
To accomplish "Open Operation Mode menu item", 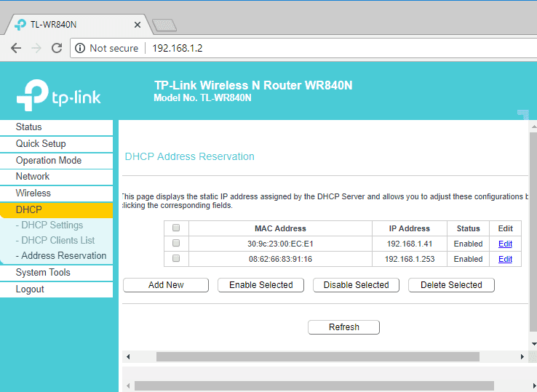I will 57,160.
